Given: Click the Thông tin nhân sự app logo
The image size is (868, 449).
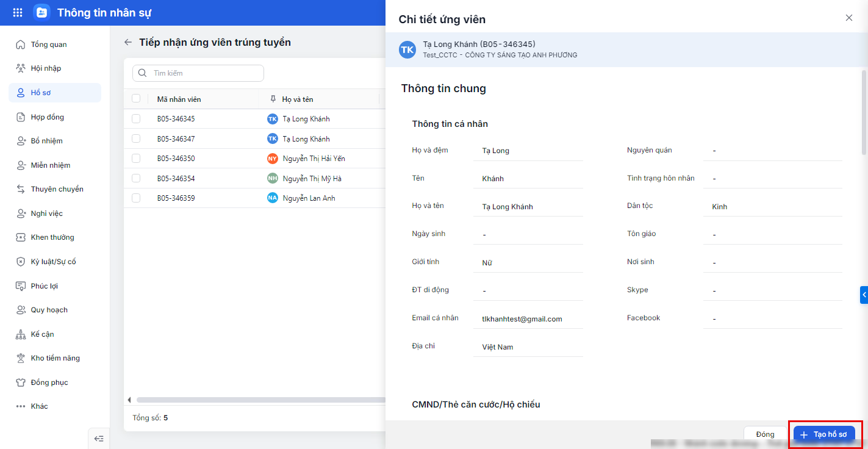Looking at the screenshot, I should click(x=41, y=12).
